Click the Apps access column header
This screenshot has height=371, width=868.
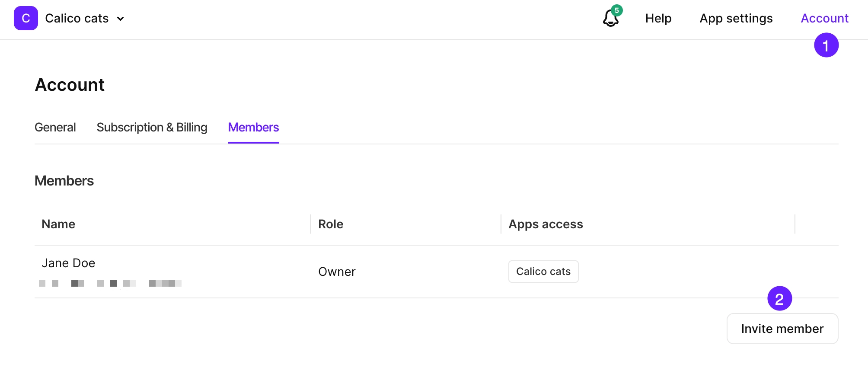click(545, 224)
